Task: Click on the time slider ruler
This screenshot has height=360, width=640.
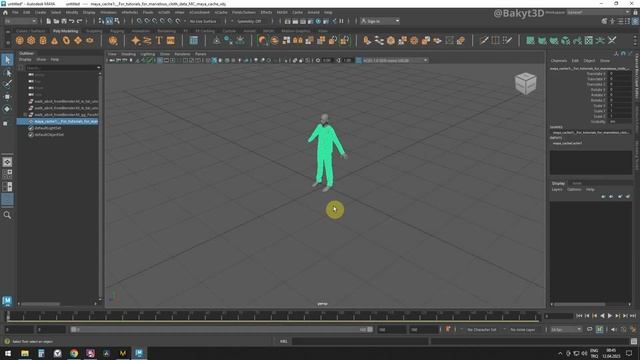Action: point(273,316)
